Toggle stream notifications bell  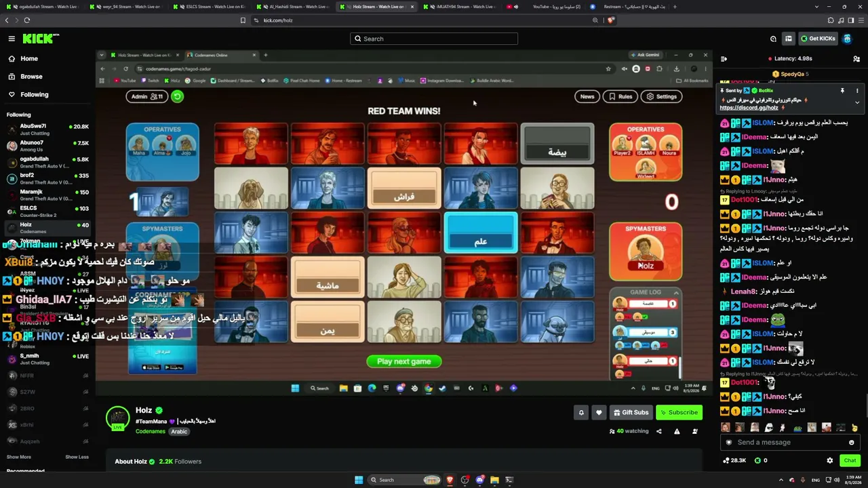(581, 412)
